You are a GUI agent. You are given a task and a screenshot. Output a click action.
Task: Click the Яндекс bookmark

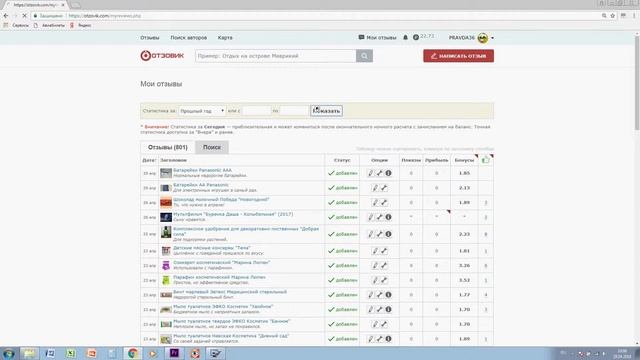[x=81, y=25]
